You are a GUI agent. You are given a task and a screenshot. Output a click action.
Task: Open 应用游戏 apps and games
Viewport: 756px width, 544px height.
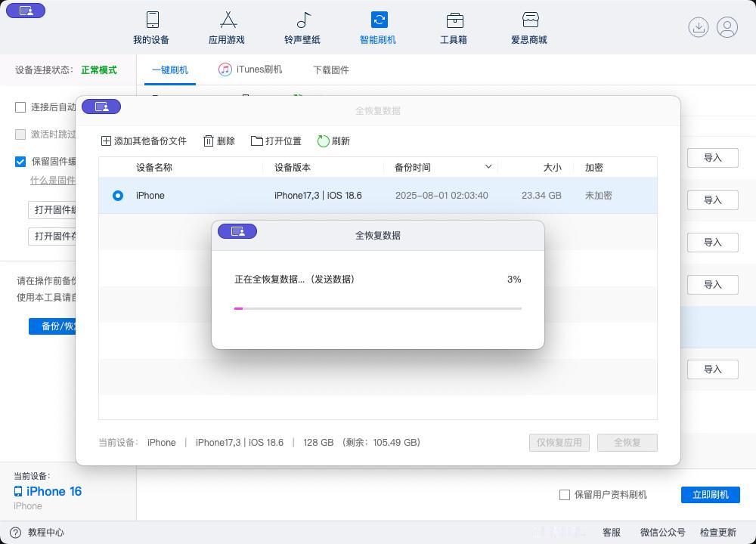tap(227, 28)
